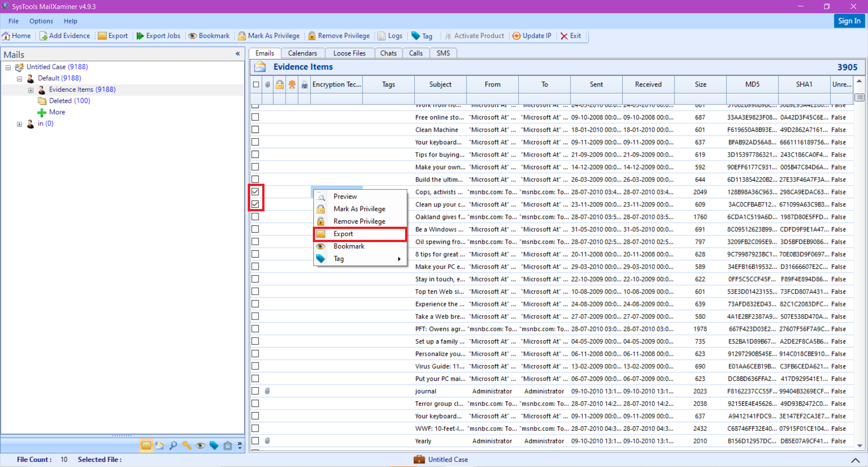Screen dimensions: 868x467
Task: Open the Add Evidence tool
Action: pos(65,36)
